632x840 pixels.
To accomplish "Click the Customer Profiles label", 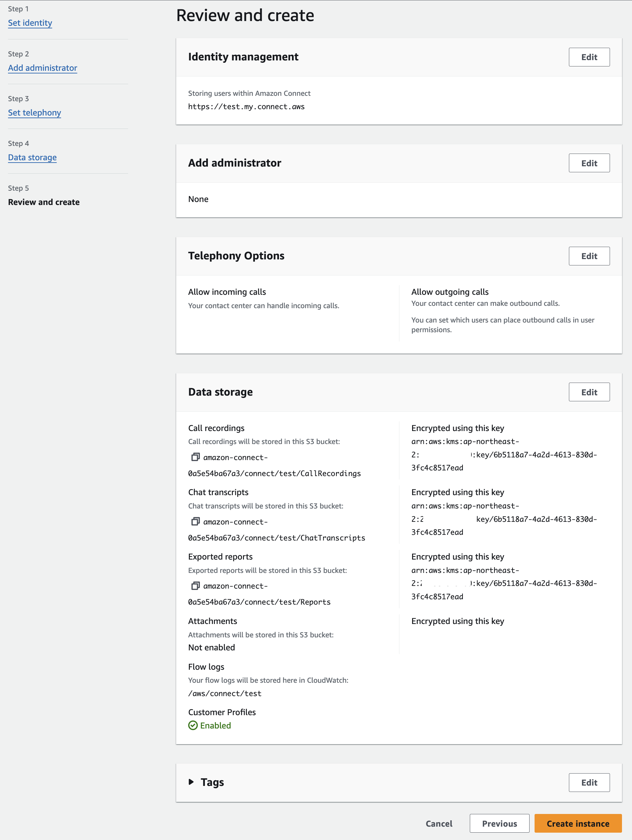I will 222,712.
